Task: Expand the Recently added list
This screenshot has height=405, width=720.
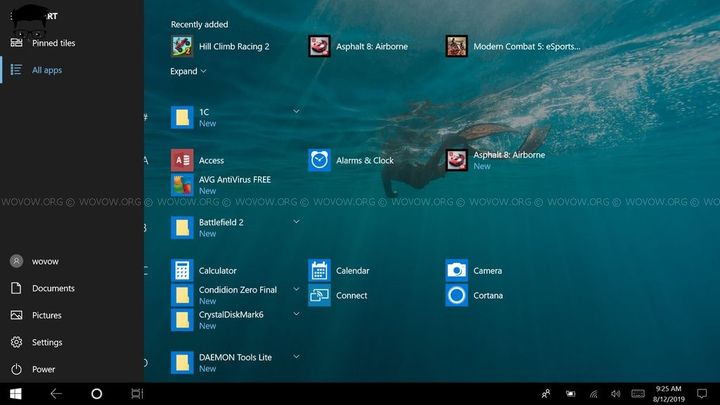Action: point(188,72)
